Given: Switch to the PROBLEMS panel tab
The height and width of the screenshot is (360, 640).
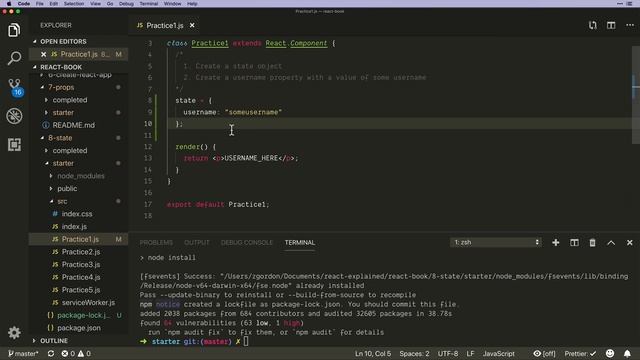Looking at the screenshot, I should click(156, 242).
